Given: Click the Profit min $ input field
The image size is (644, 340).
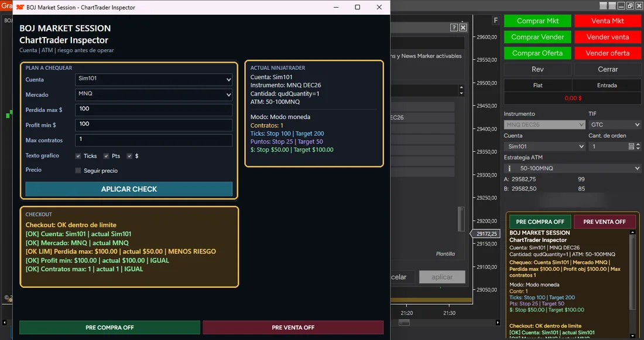Looking at the screenshot, I should (153, 125).
